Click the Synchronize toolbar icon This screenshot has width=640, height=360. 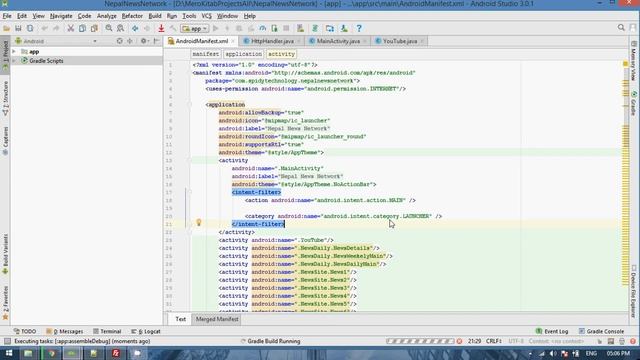[30, 28]
